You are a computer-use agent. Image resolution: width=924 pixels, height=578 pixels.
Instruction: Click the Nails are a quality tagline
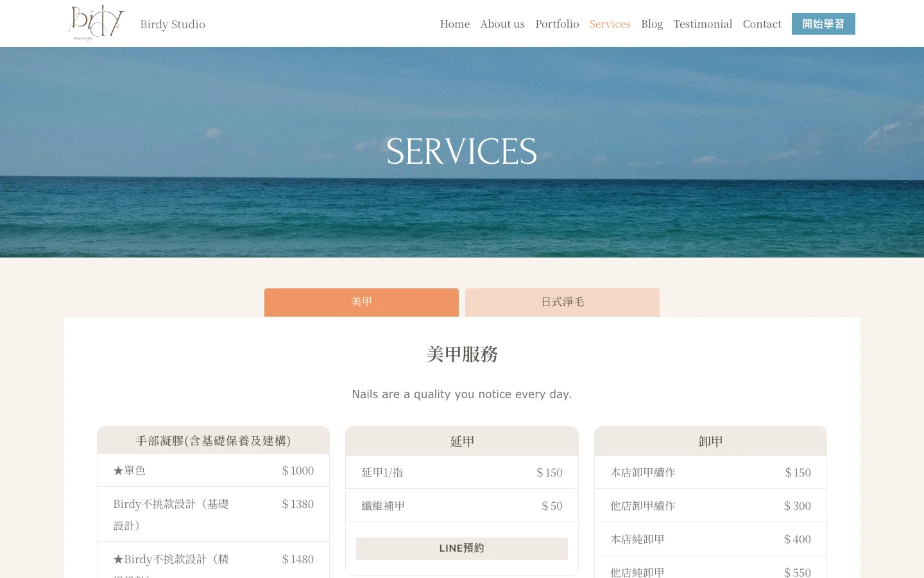[461, 394]
